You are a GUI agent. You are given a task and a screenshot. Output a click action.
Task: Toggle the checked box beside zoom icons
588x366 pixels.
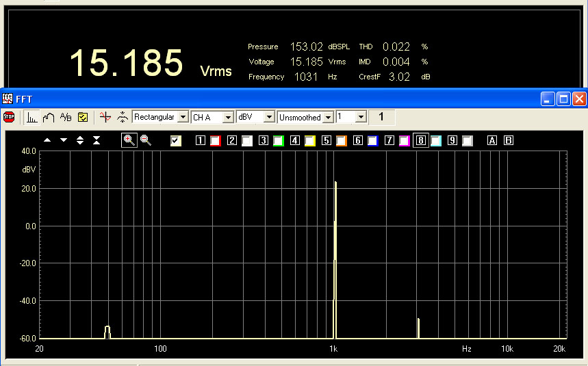pyautogui.click(x=176, y=141)
